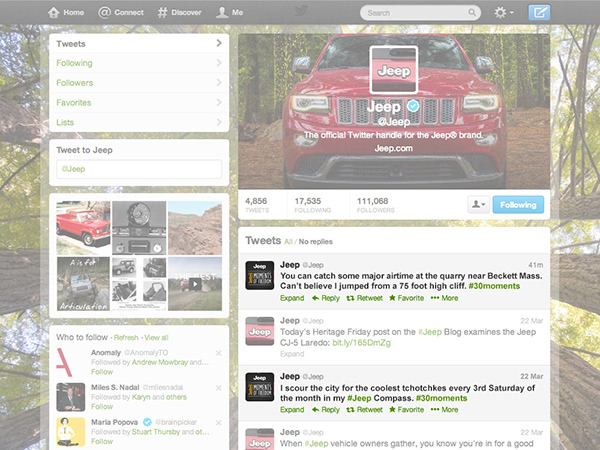Open the settings gear dropdown
600x450 pixels.
tap(503, 13)
